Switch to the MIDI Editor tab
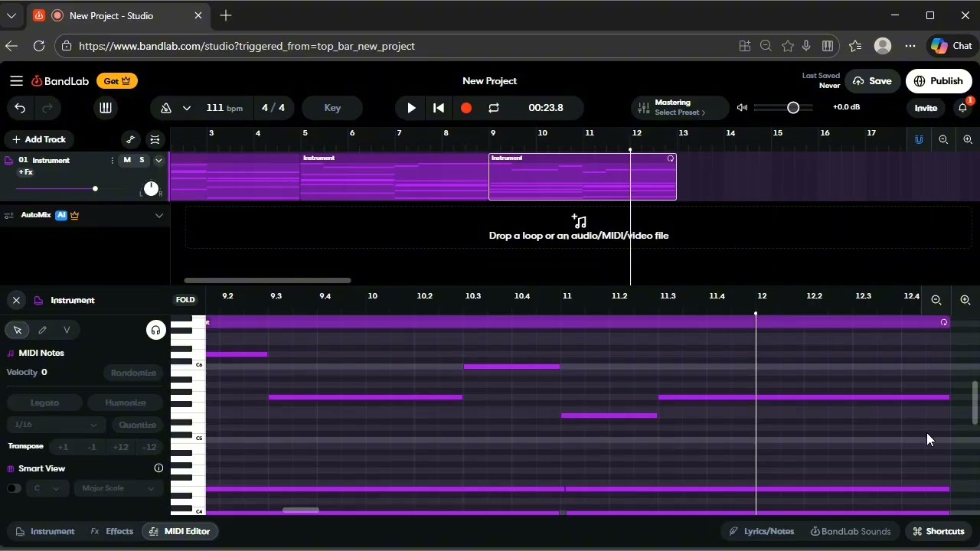 tap(180, 531)
